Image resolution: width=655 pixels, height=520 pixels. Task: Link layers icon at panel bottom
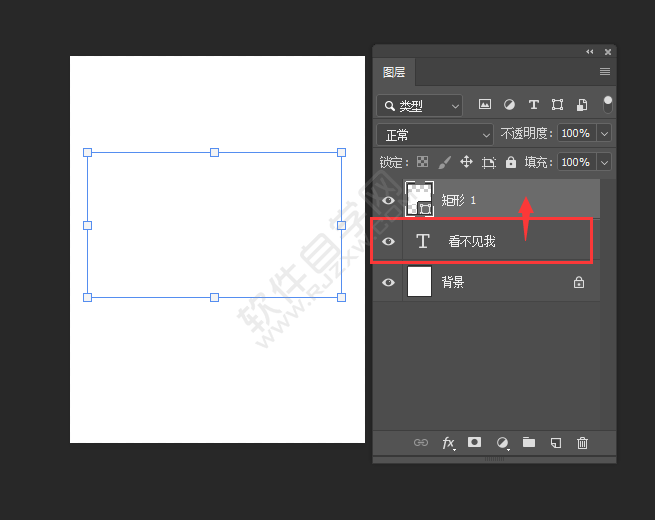click(421, 442)
